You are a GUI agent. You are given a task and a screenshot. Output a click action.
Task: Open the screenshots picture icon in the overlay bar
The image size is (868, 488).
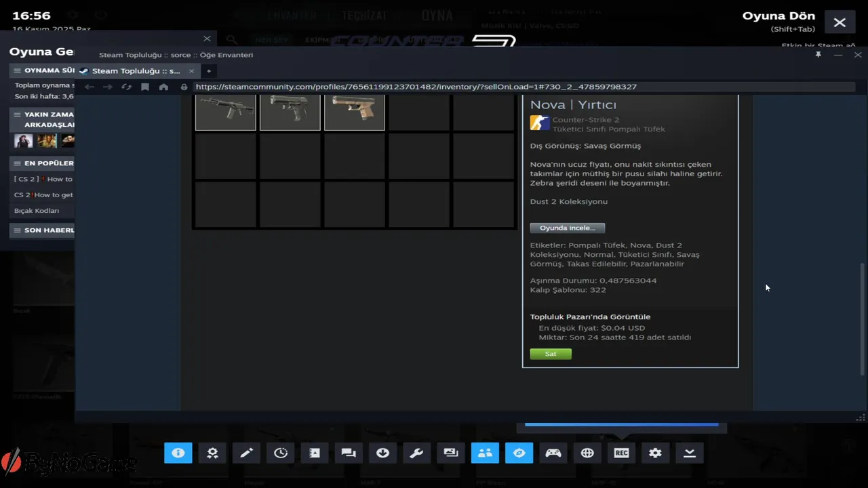(x=451, y=453)
